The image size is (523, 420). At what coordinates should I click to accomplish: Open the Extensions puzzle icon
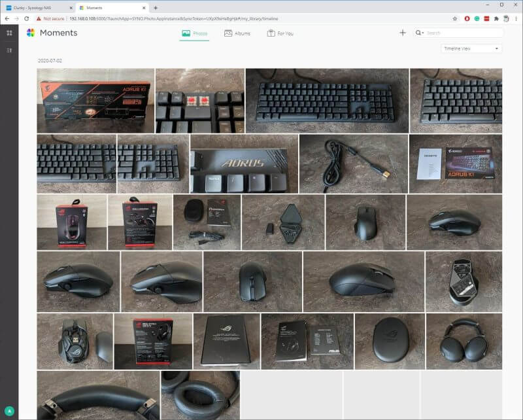tap(496, 19)
